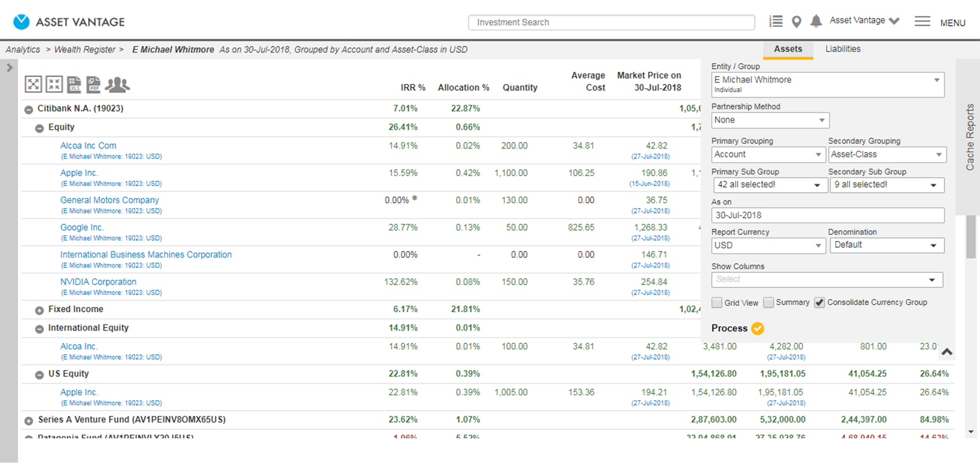
Task: Go to Wealth Register breadcrumb
Action: click(85, 50)
